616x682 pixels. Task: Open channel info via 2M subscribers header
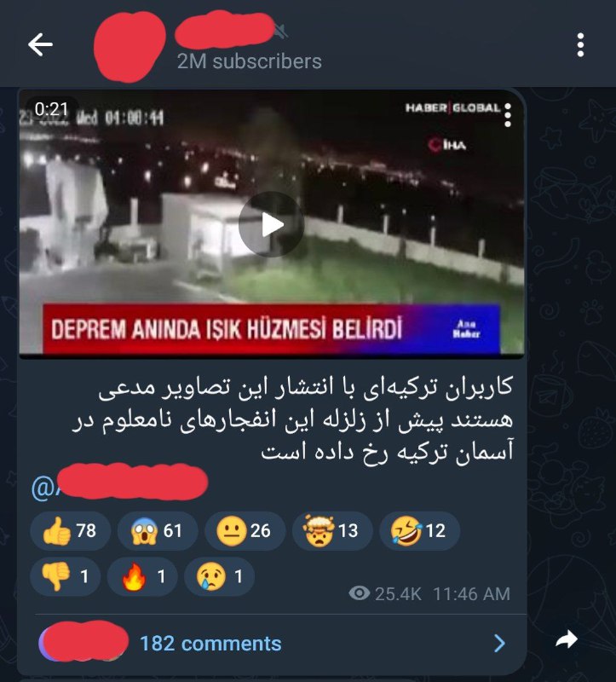(x=249, y=61)
